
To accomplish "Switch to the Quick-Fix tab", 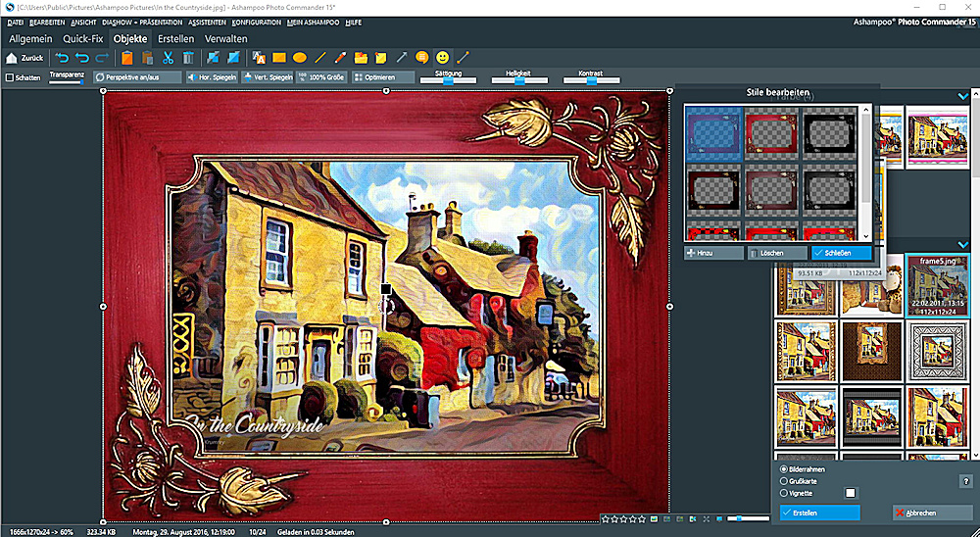I will pos(82,39).
